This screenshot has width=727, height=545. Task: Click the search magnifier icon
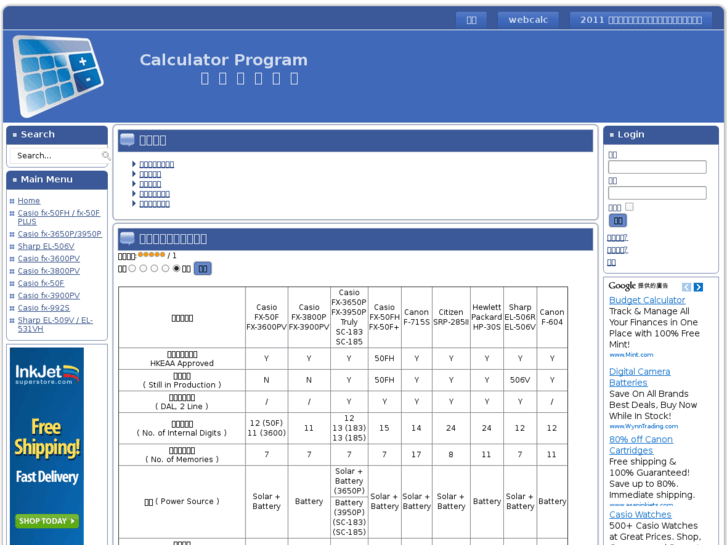click(106, 156)
